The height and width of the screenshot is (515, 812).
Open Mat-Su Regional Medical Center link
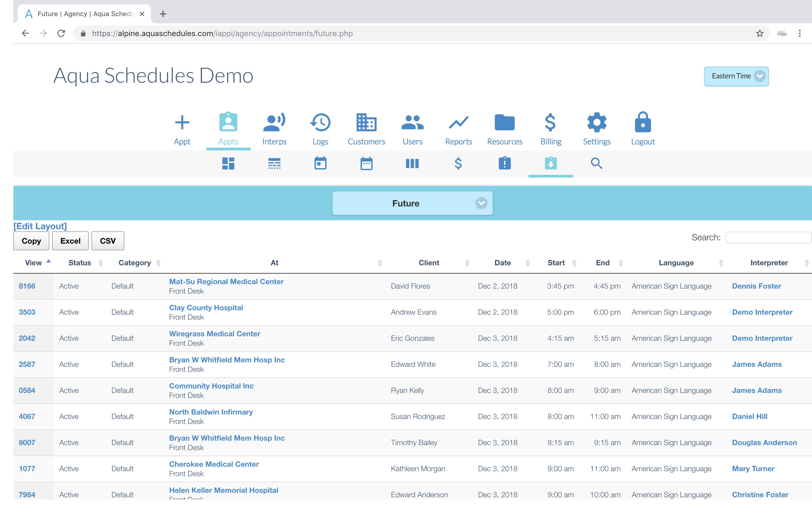coord(226,281)
